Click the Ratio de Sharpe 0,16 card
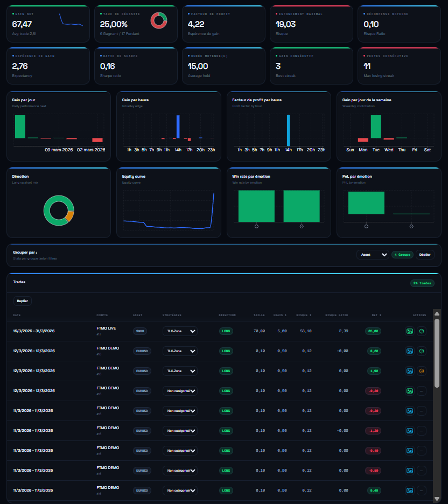Image resolution: width=448 pixels, height=504 pixels. pyautogui.click(x=136, y=66)
